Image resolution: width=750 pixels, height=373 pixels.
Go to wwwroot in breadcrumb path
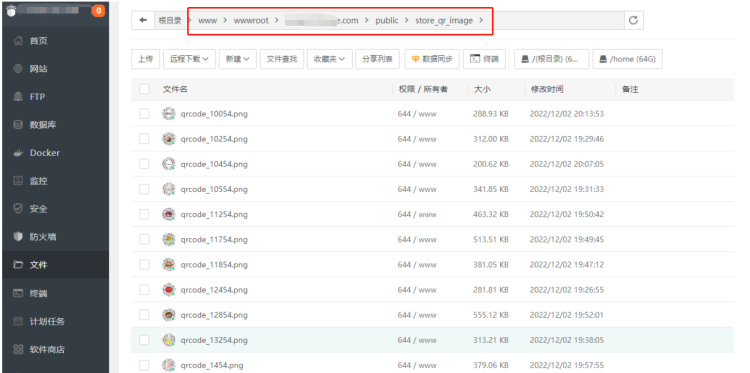pos(251,21)
